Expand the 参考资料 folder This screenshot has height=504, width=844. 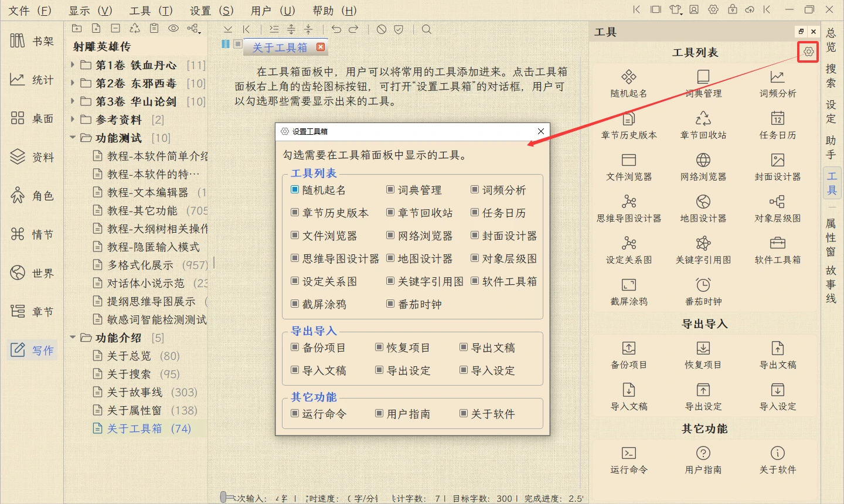[x=73, y=120]
